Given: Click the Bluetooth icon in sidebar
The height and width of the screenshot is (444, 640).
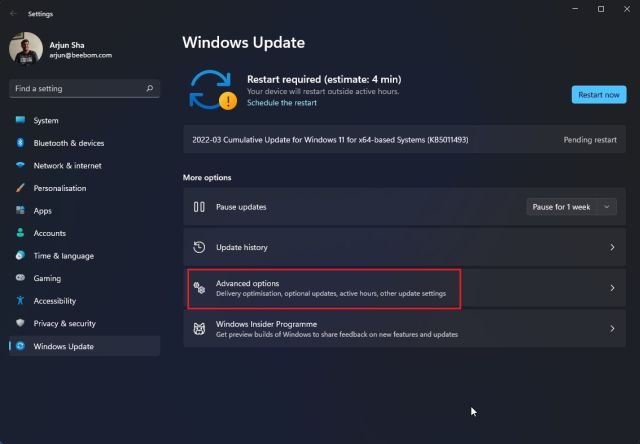Looking at the screenshot, I should click(20, 142).
